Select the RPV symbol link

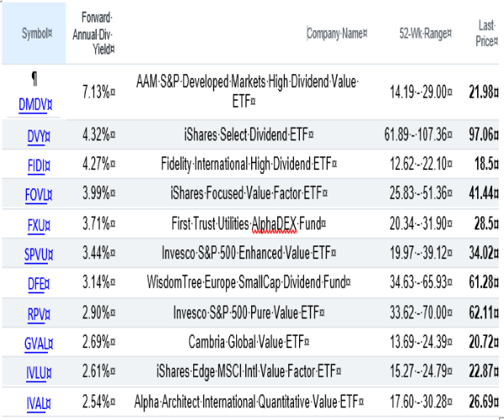click(33, 312)
